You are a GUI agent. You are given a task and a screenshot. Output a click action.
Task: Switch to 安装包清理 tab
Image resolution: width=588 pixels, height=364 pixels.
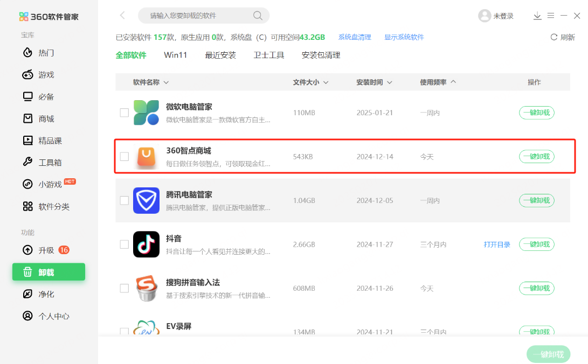click(x=321, y=55)
